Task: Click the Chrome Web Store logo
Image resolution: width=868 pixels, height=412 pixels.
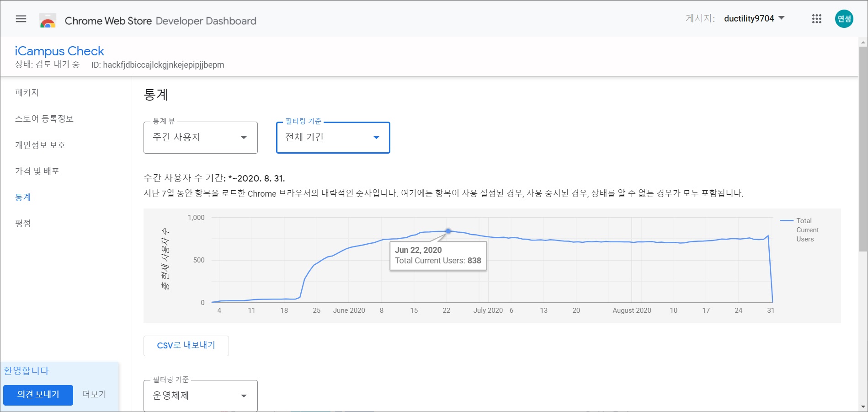Action: pyautogui.click(x=48, y=21)
